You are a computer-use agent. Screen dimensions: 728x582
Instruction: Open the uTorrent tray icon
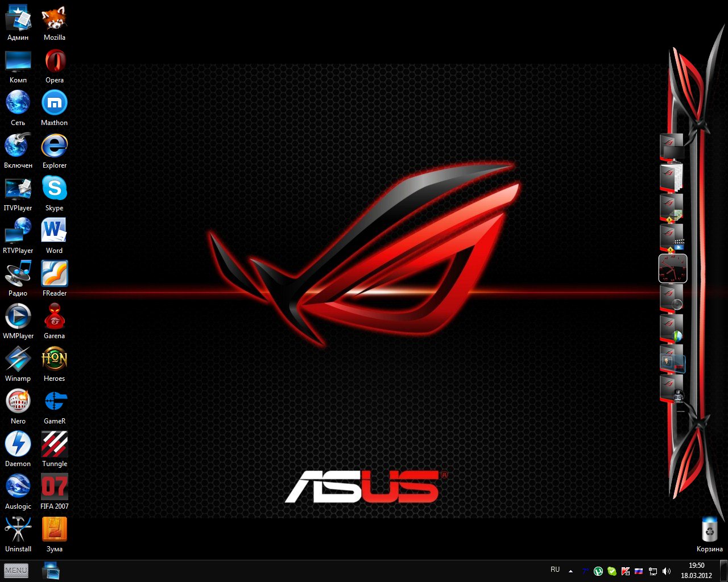point(598,571)
